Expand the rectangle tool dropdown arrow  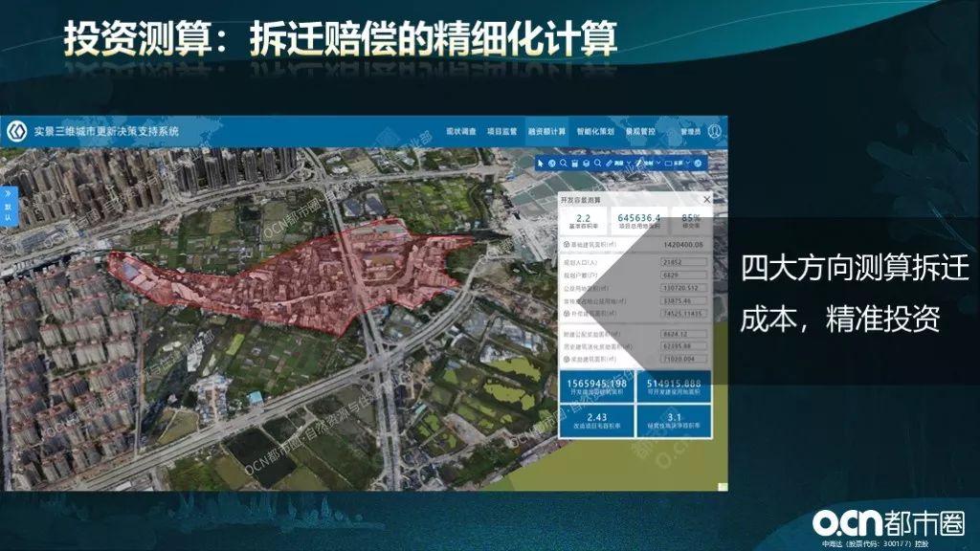coord(688,163)
